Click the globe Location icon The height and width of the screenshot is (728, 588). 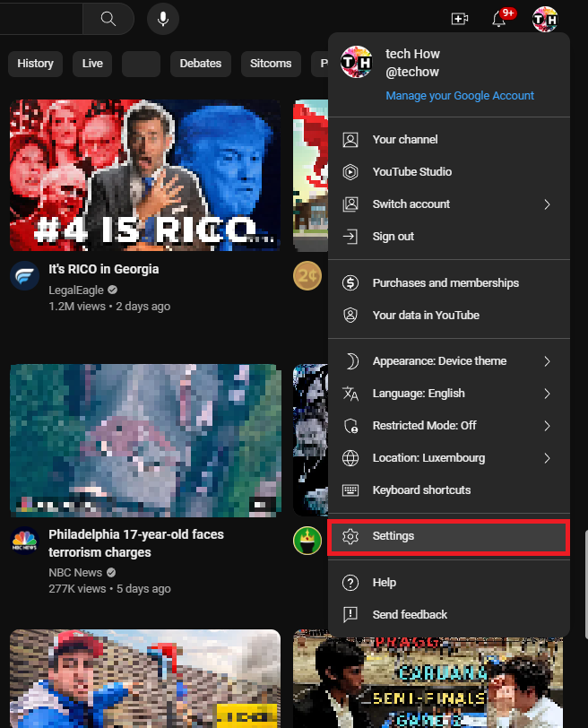point(350,458)
